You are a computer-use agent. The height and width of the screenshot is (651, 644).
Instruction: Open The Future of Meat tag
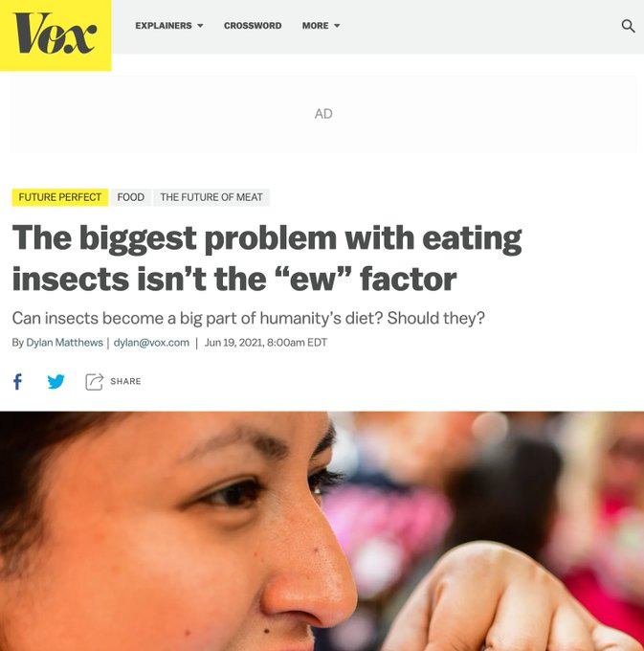pos(211,197)
